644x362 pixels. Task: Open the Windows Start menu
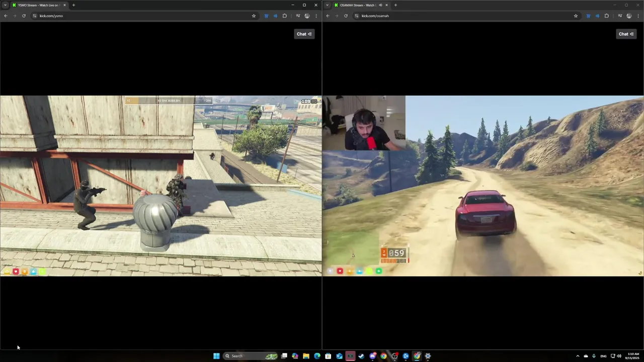click(216, 356)
